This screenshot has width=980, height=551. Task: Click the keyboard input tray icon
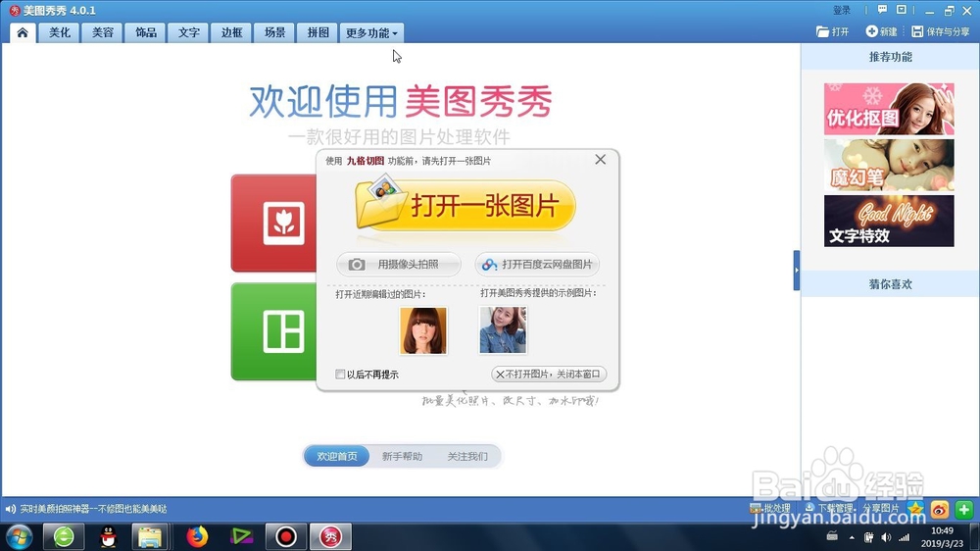tap(832, 536)
